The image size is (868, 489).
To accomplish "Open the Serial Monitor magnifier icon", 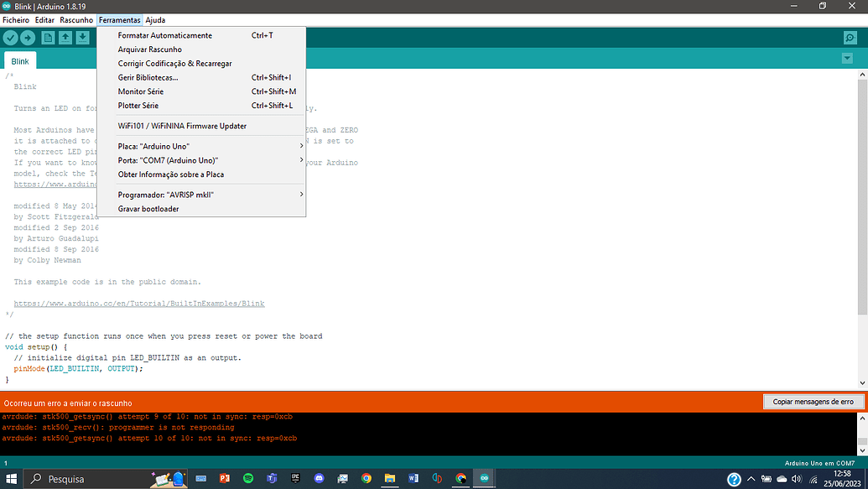I will click(x=850, y=37).
